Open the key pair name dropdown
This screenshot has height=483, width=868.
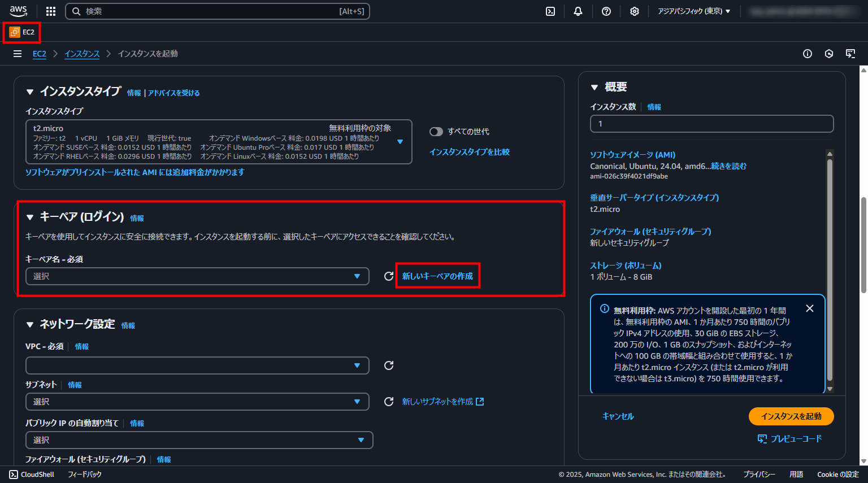197,276
